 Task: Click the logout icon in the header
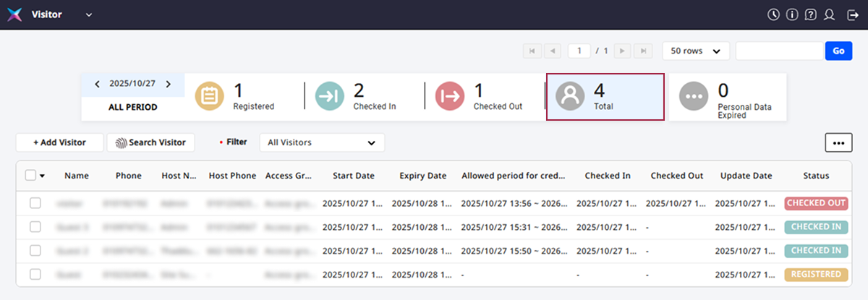pos(852,14)
